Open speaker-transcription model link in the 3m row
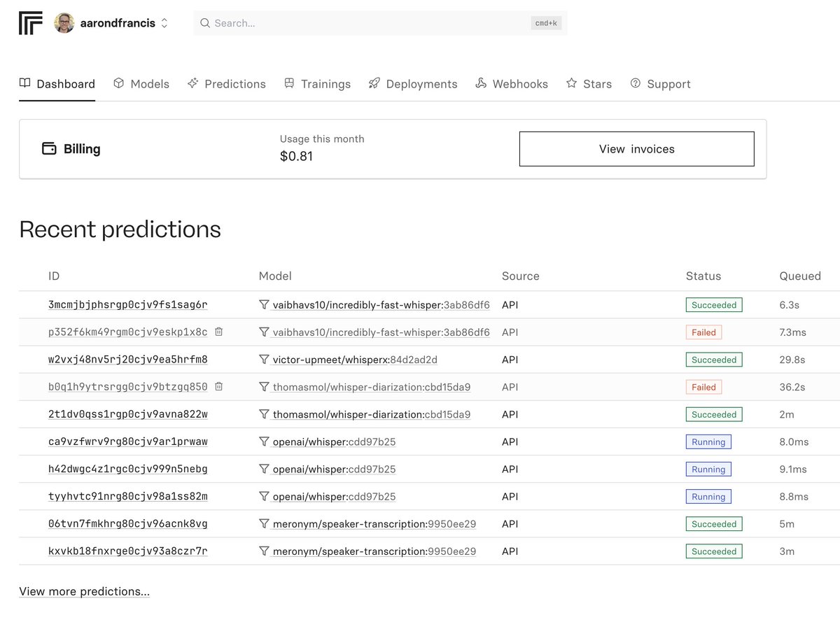This screenshot has width=840, height=622. click(374, 551)
